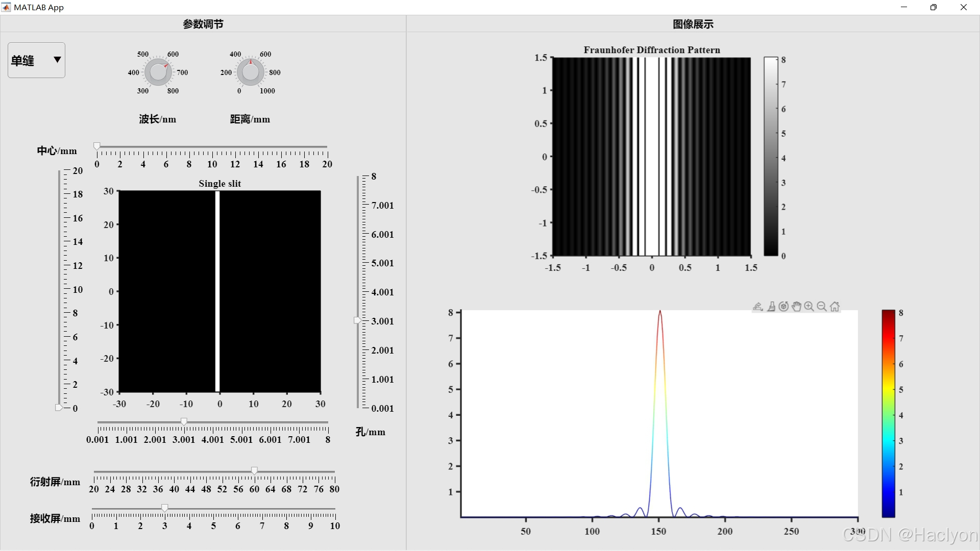The width and height of the screenshot is (980, 551).
Task: Select the data brush tool icon
Action: [771, 307]
